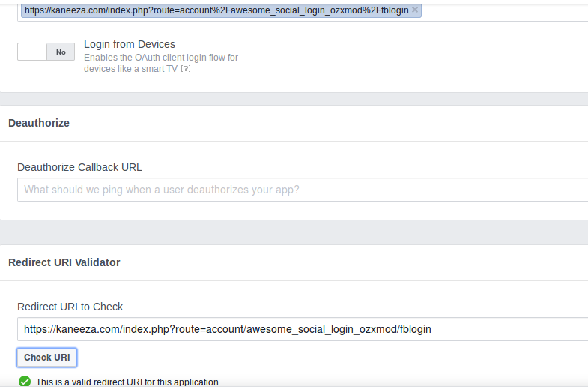Click the valid redirect URI confirmation message
Image resolution: width=588 pixels, height=392 pixels.
pos(127,382)
